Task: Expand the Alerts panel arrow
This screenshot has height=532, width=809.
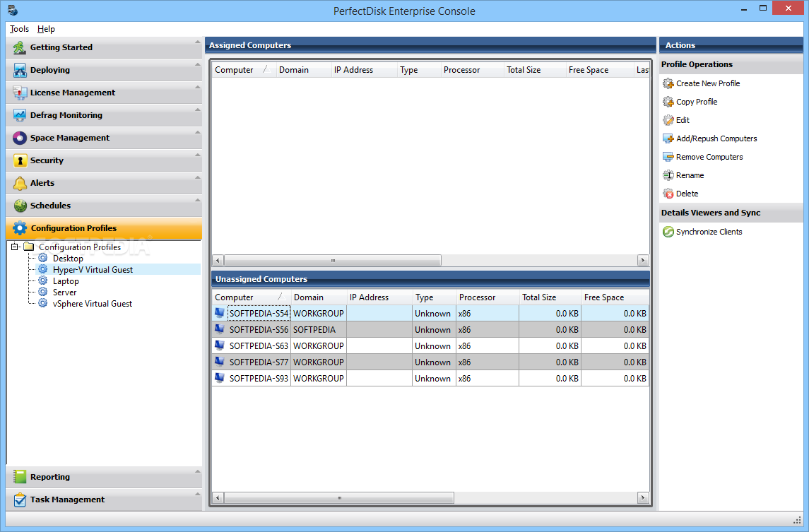Action: (198, 177)
